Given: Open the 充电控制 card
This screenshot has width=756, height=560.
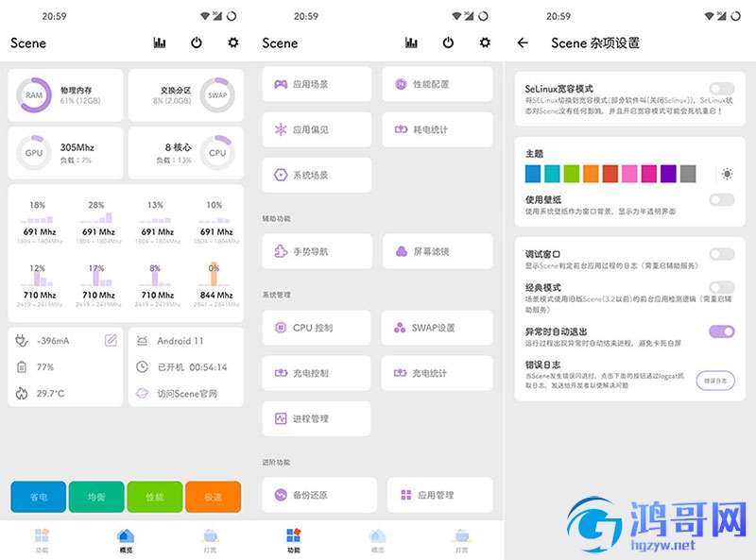Looking at the screenshot, I should pos(317,373).
